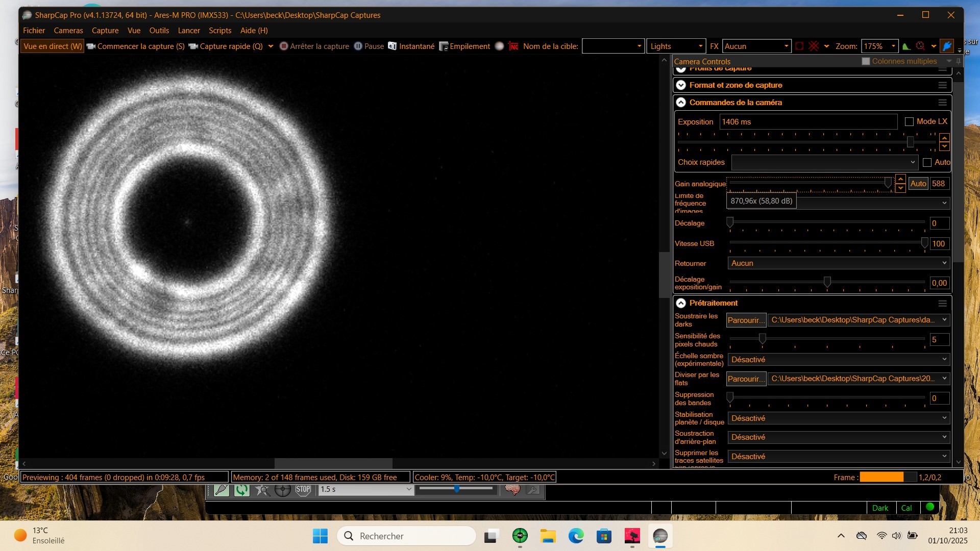Tick the Auto checkbox beside Choix rapides
980x551 pixels.
pos(927,162)
